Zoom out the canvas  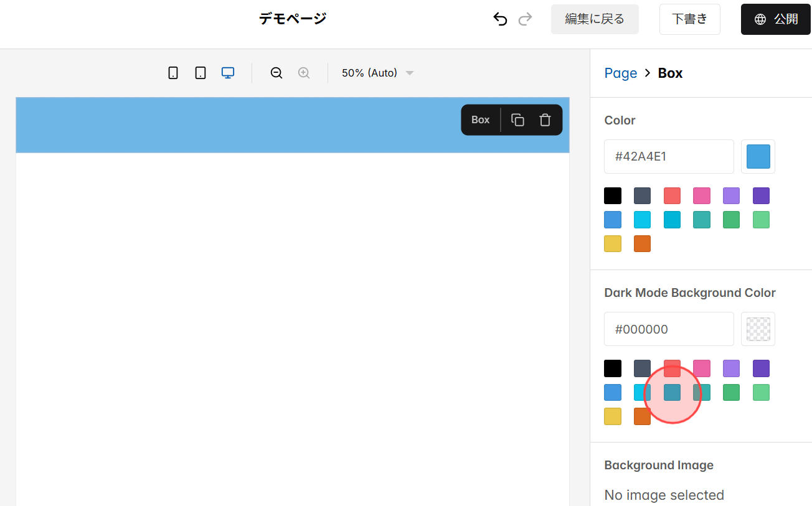point(276,72)
